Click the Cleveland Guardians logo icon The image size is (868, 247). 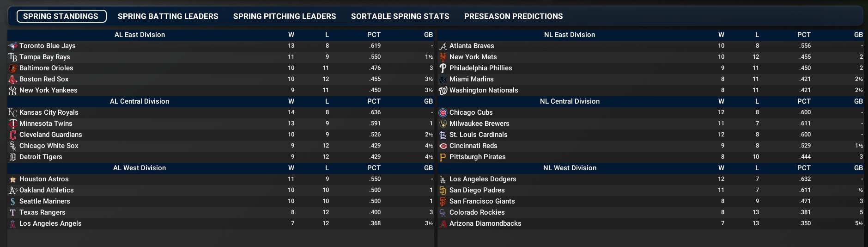click(13, 135)
